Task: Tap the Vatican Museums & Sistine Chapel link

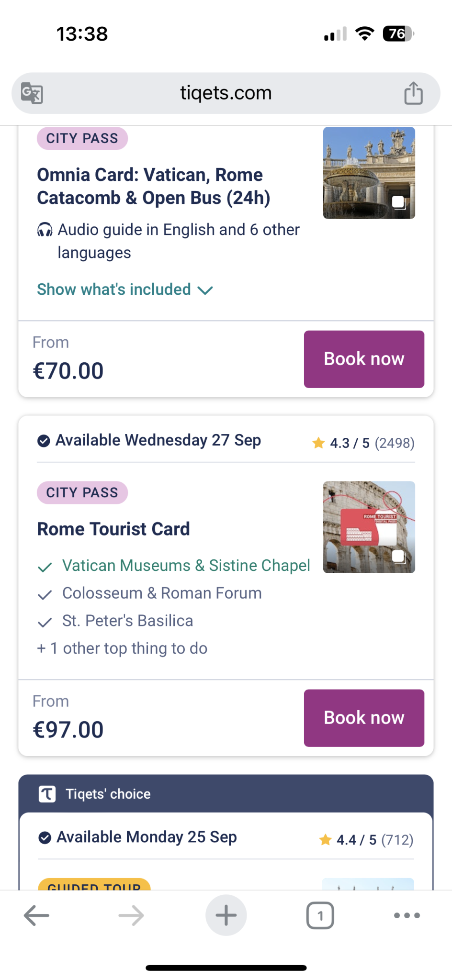Action: [x=186, y=566]
